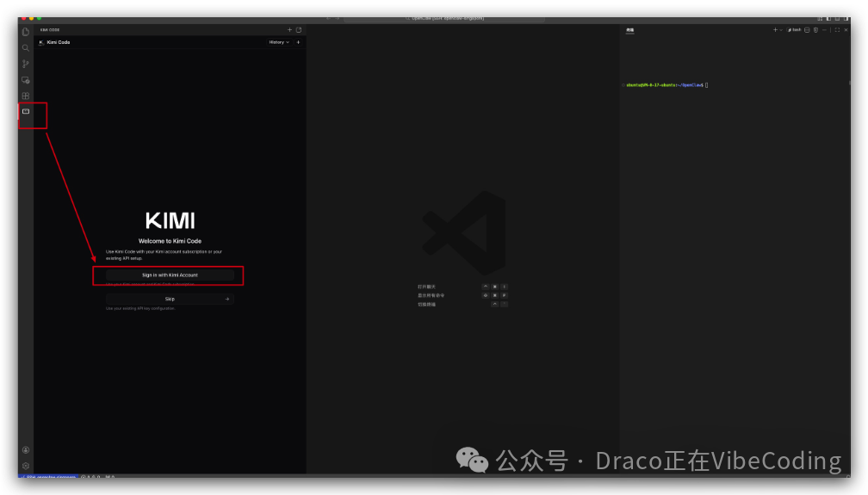Open the Explorer view in activity bar
This screenshot has height=495, width=868.
pyautogui.click(x=26, y=32)
